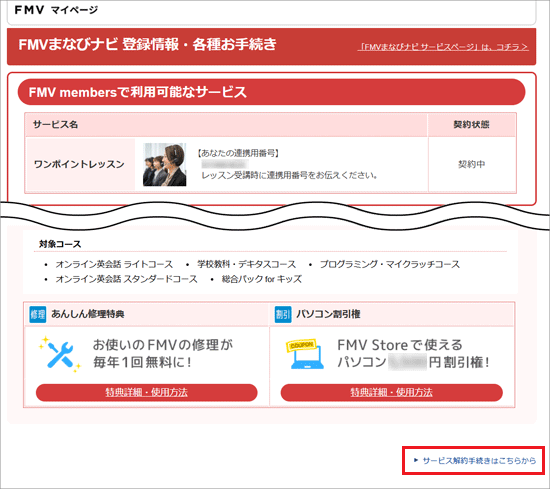Click 学校教科・デキタスコース item
This screenshot has width=550, height=489.
click(x=247, y=264)
